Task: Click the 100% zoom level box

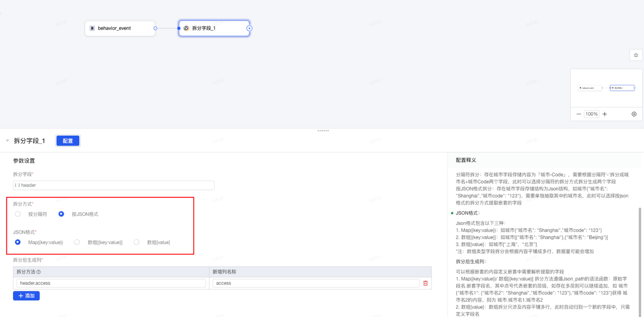Action: (x=591, y=114)
